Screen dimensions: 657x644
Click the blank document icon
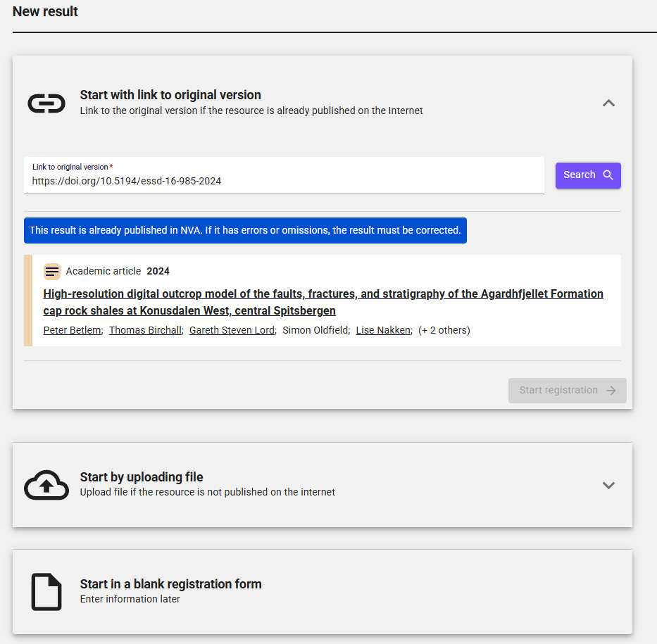(x=46, y=592)
